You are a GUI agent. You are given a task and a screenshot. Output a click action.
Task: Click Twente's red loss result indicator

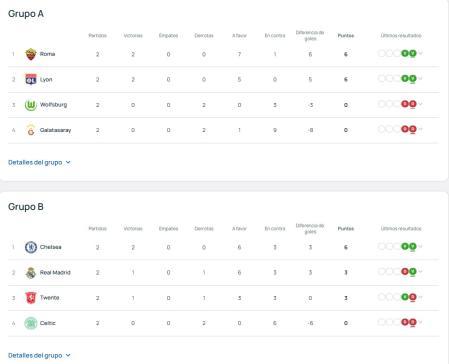click(413, 297)
